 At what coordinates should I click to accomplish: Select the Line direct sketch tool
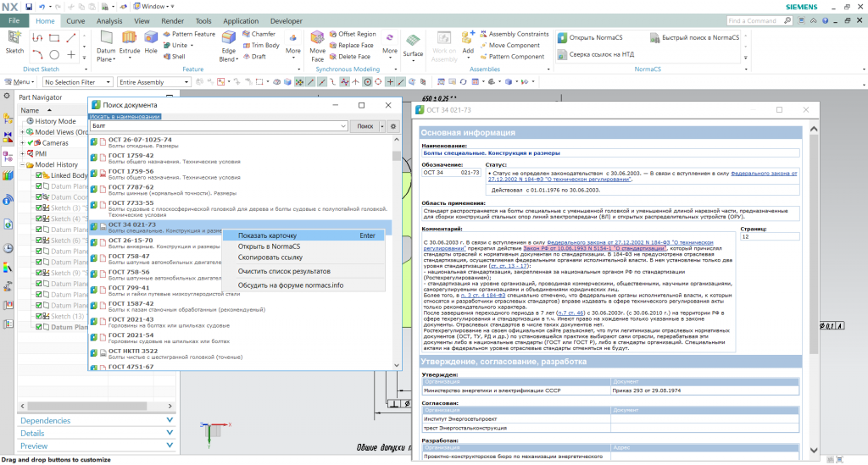(71, 37)
